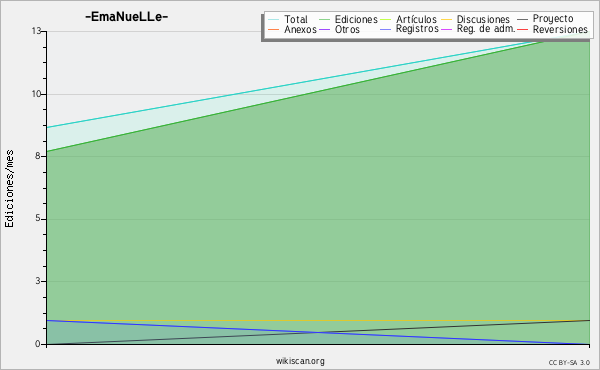Viewport: 600px width, 370px height.
Task: Click the green Ediciones color swatch
Action: click(x=324, y=19)
